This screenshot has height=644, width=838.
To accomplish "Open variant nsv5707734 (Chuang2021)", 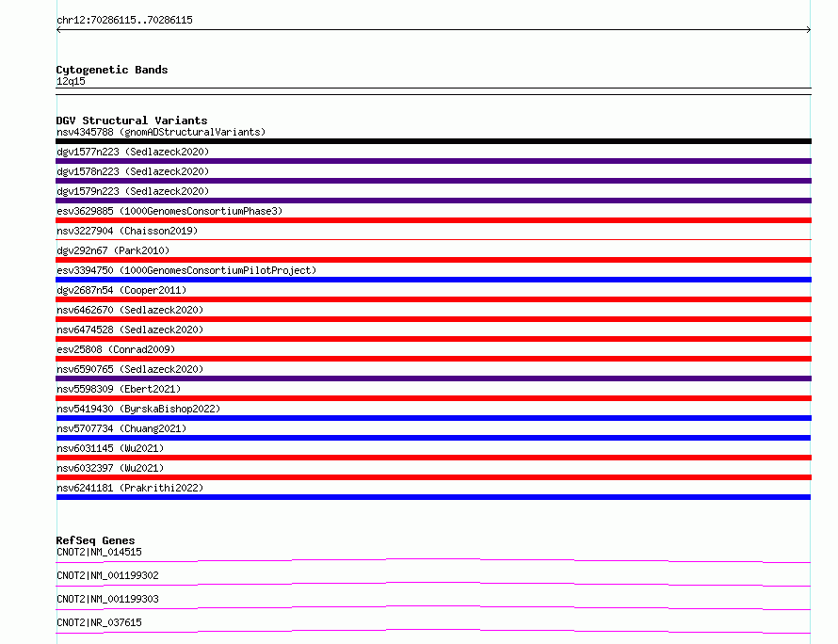I will 121,428.
